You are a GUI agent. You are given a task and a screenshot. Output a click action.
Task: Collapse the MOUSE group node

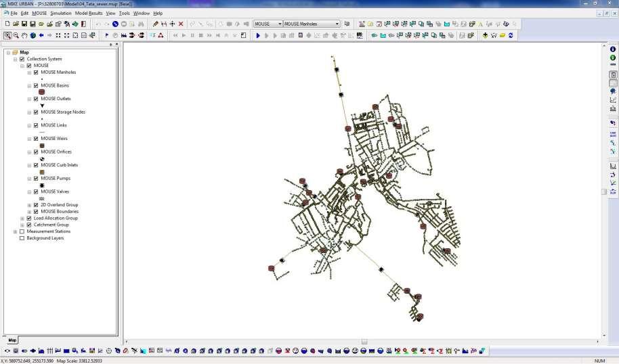(22, 66)
